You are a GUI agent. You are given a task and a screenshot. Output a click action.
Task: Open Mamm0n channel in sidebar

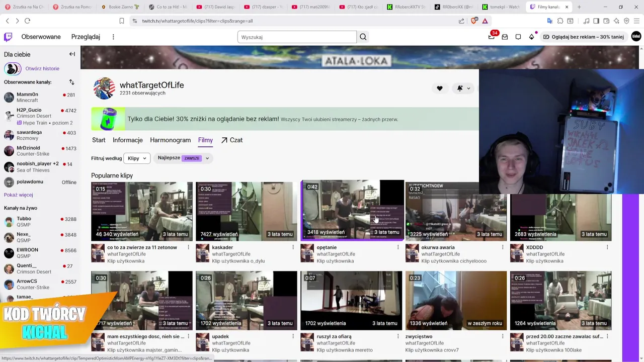point(40,98)
